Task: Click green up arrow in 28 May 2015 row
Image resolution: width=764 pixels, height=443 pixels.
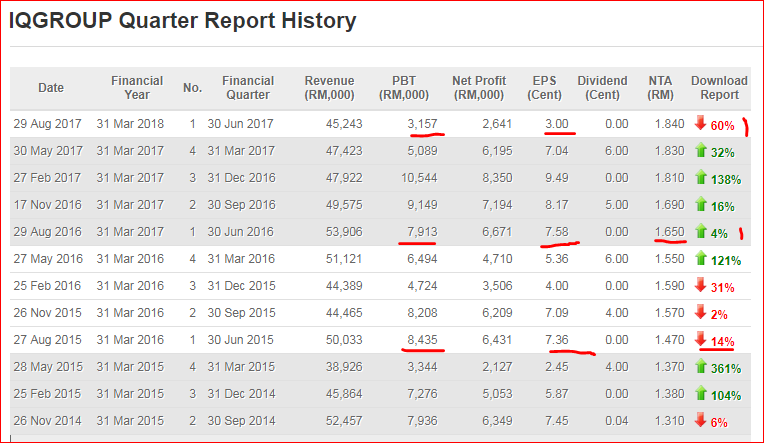Action: pyautogui.click(x=701, y=366)
